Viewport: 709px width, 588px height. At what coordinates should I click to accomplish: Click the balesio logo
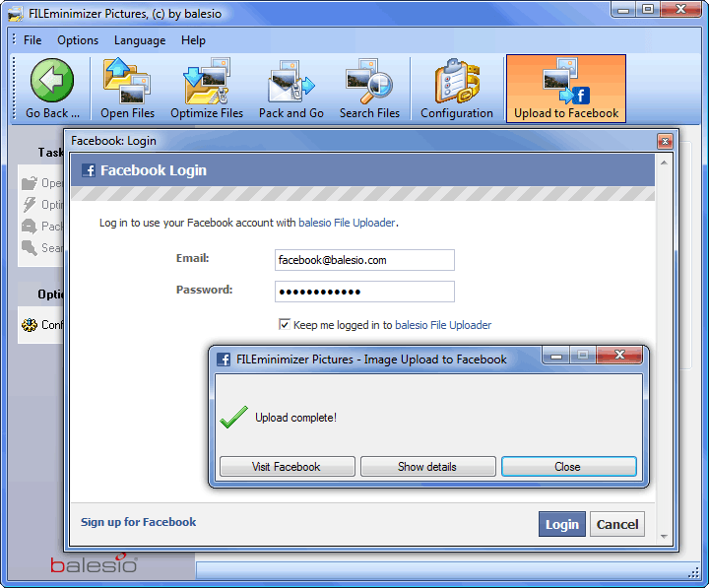pyautogui.click(x=95, y=563)
